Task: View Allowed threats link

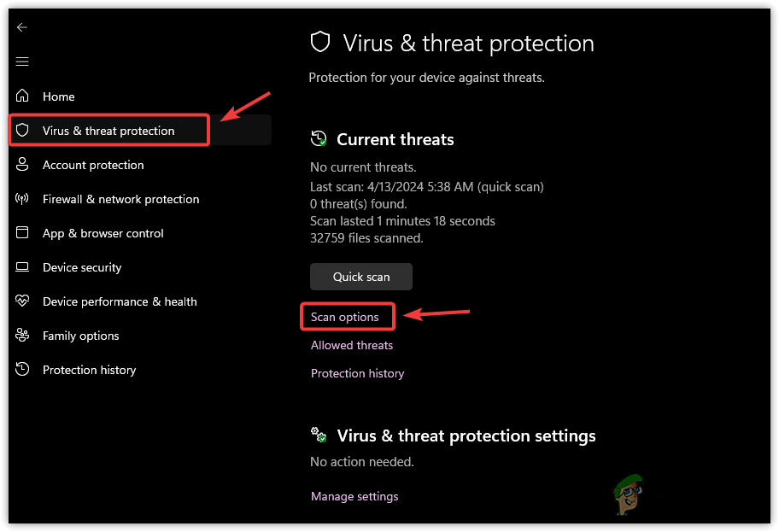Action: click(352, 345)
